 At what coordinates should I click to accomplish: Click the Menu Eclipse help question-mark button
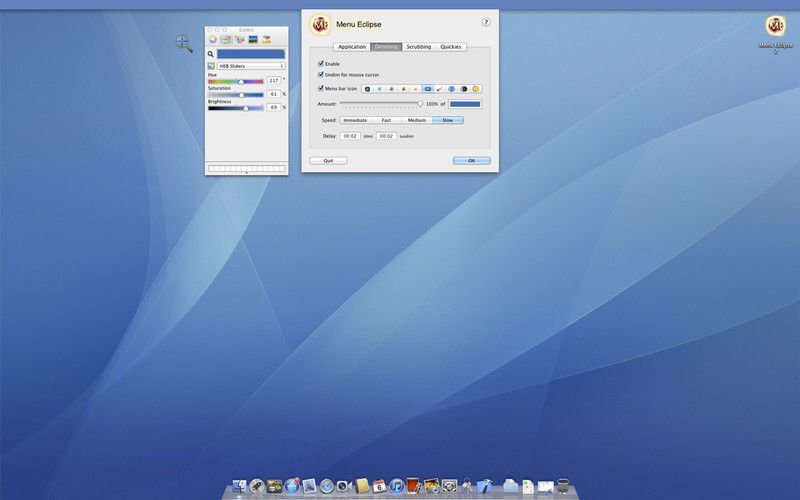pyautogui.click(x=486, y=22)
